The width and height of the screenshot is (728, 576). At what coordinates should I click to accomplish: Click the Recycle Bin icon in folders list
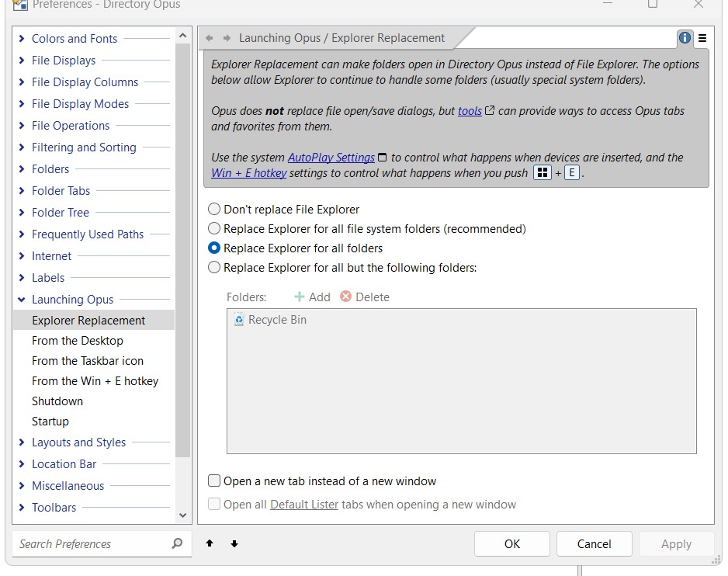239,320
